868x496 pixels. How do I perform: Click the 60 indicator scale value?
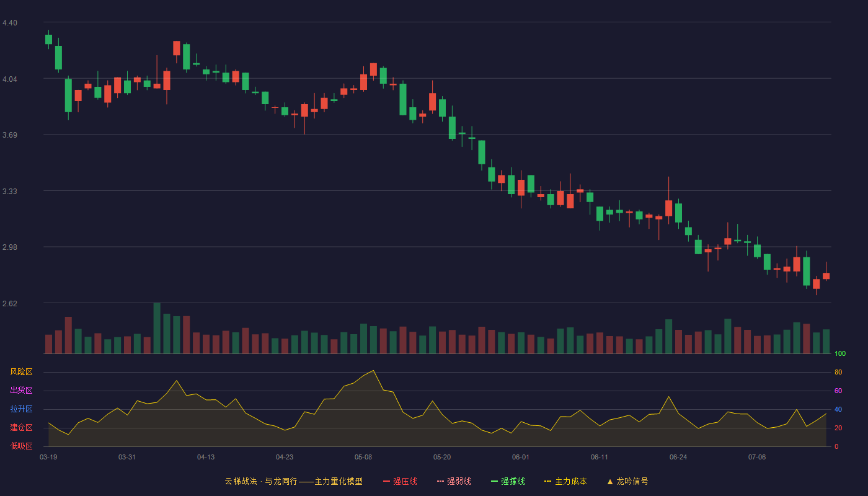coord(838,391)
